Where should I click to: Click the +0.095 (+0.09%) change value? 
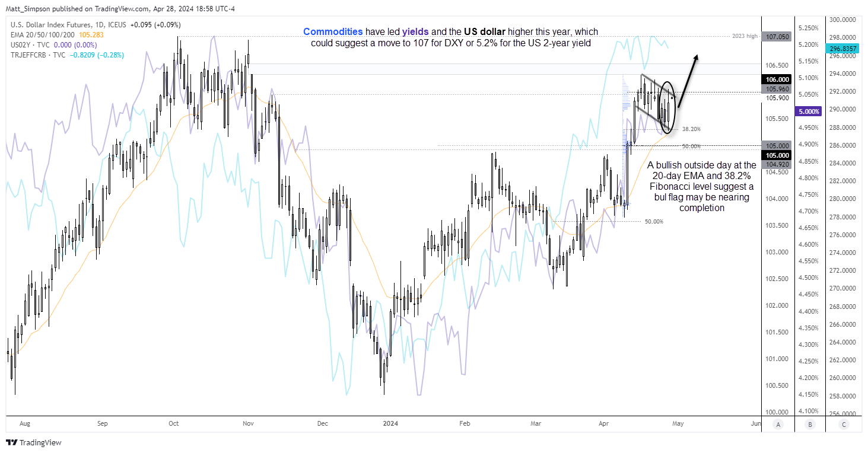click(156, 25)
